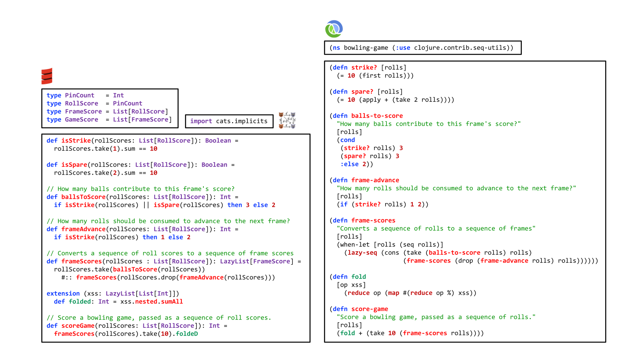Click the ':else 2))' clause

[357, 164]
